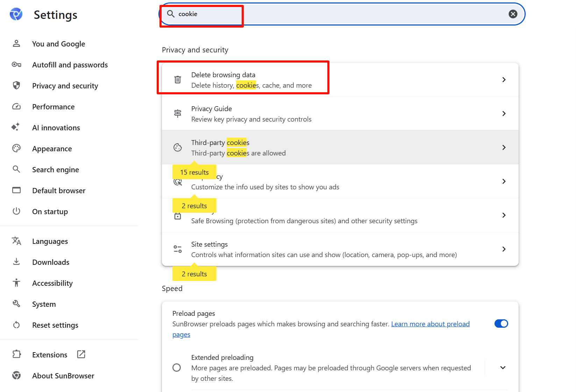Open Privacy Guide using its arrow
576x392 pixels.
(x=504, y=114)
